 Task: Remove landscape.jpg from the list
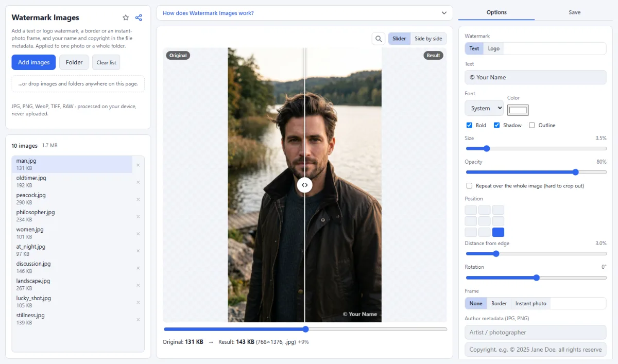tap(138, 285)
